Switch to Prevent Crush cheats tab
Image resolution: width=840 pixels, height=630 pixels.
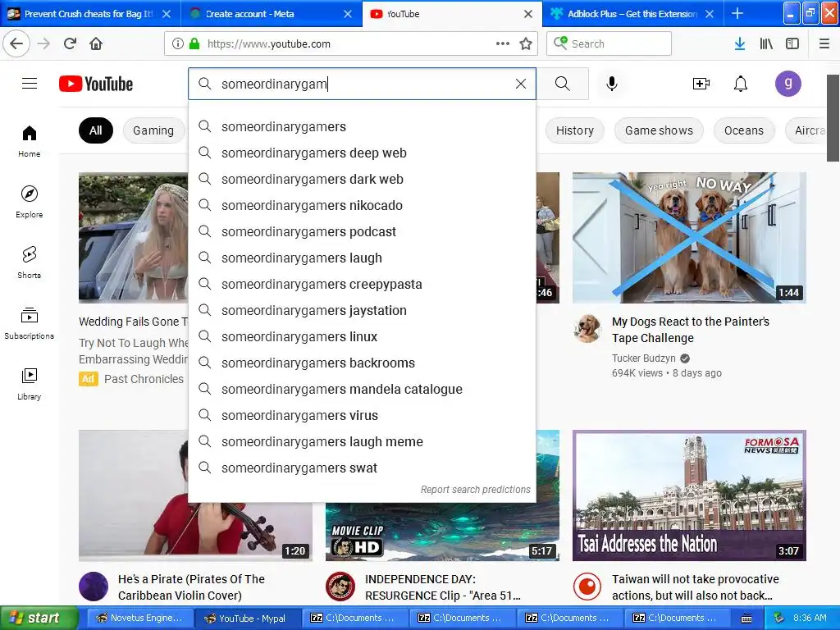(x=89, y=14)
